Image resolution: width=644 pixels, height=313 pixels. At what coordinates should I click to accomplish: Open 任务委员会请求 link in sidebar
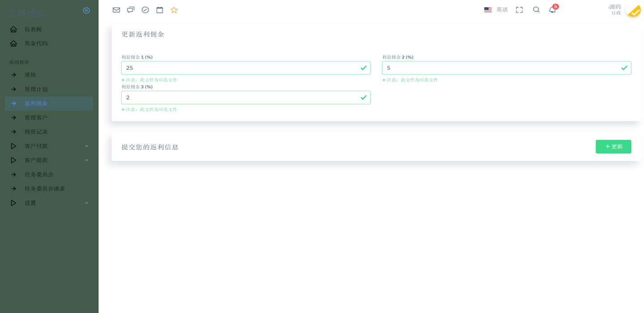pyautogui.click(x=45, y=189)
